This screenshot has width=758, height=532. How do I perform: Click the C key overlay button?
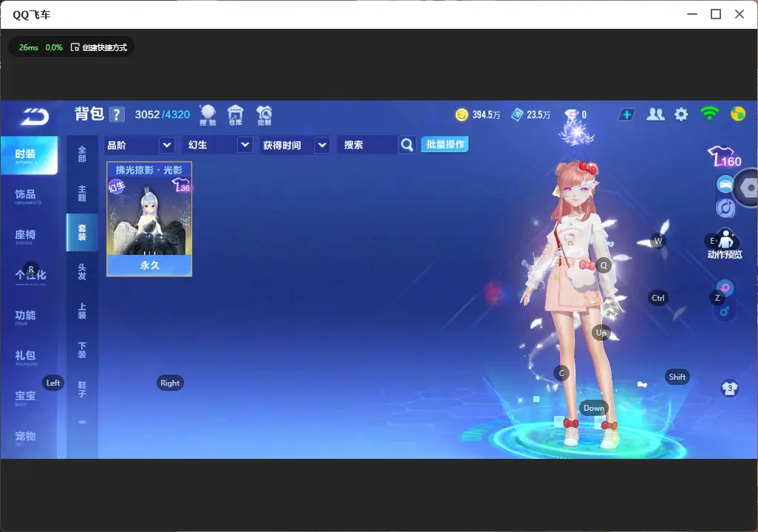point(561,373)
